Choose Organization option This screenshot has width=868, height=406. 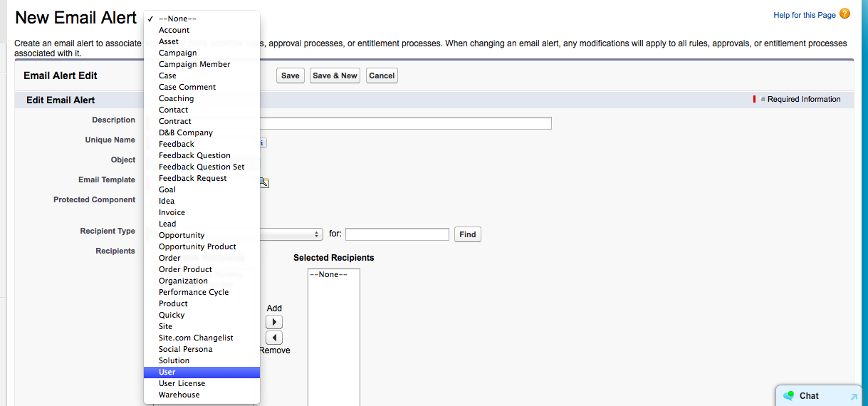click(x=202, y=281)
